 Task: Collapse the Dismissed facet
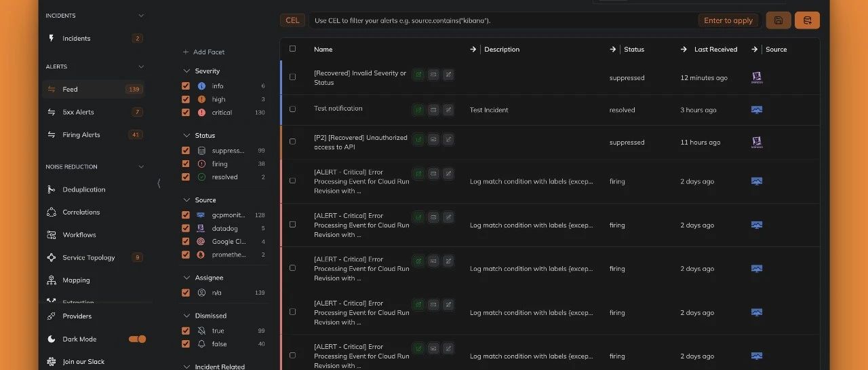click(186, 316)
